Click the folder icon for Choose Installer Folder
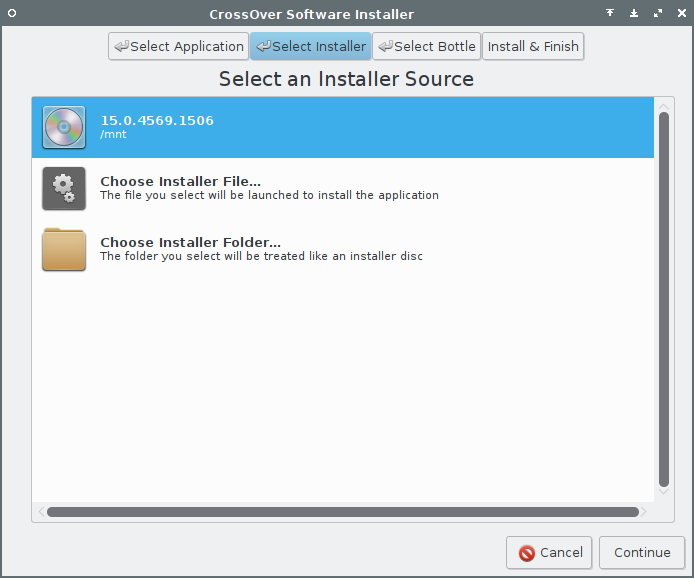694x578 pixels. 64,249
